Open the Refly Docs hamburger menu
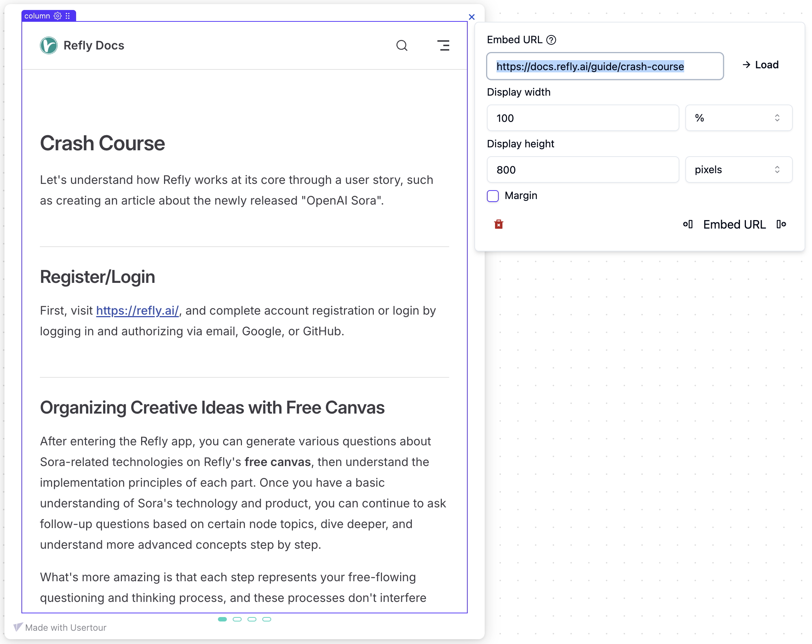 point(443,45)
